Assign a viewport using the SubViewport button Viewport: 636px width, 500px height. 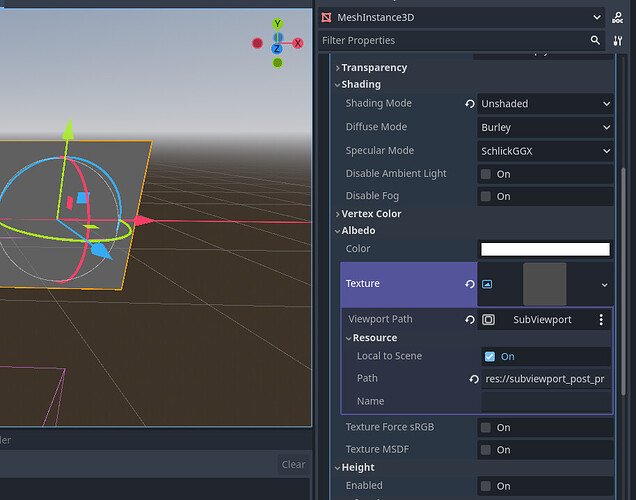click(541, 320)
